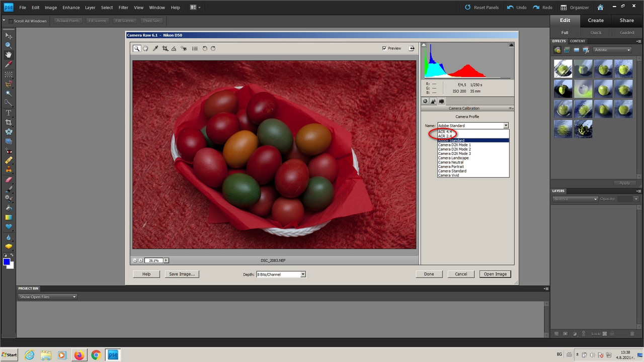Open the Basic tab in Camera Raw panel
Viewport: 644px width, 362px height.
pos(425,101)
